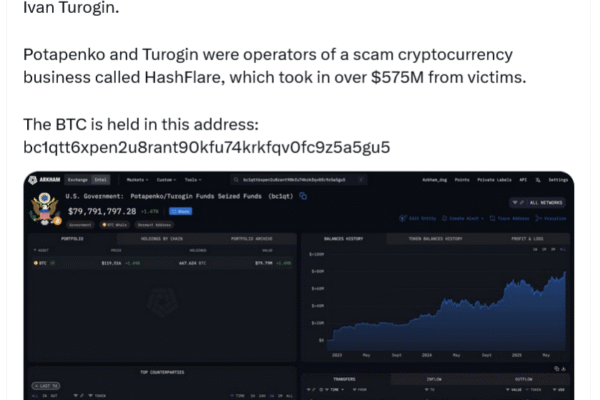Copy the entity address with the copy icon
Image resolution: width=600 pixels, height=400 pixels.
click(x=303, y=196)
